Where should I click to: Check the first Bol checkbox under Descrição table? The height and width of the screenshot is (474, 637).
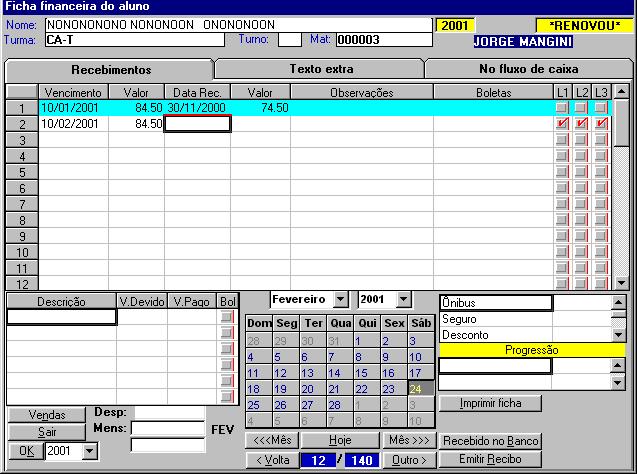[227, 317]
